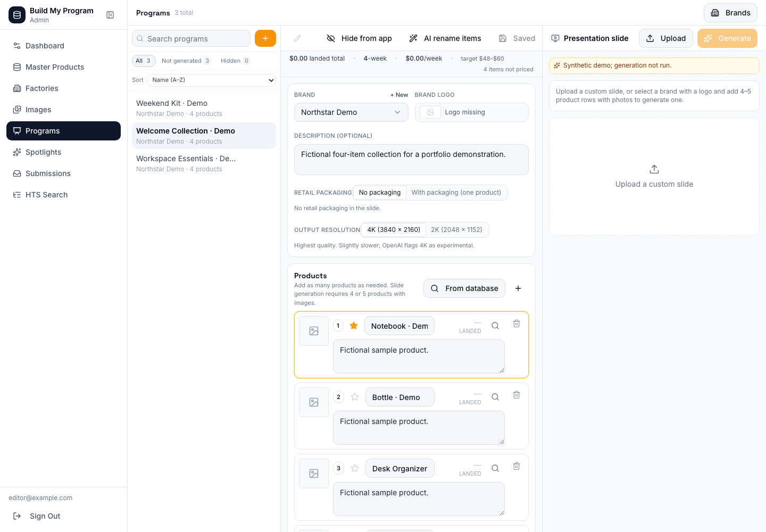The width and height of the screenshot is (766, 532).
Task: Choose With packaging (one product)
Action: click(456, 193)
